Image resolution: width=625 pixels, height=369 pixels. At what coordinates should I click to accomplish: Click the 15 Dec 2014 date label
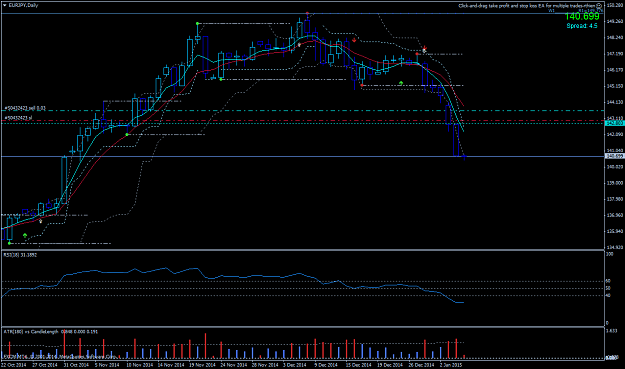(x=358, y=365)
